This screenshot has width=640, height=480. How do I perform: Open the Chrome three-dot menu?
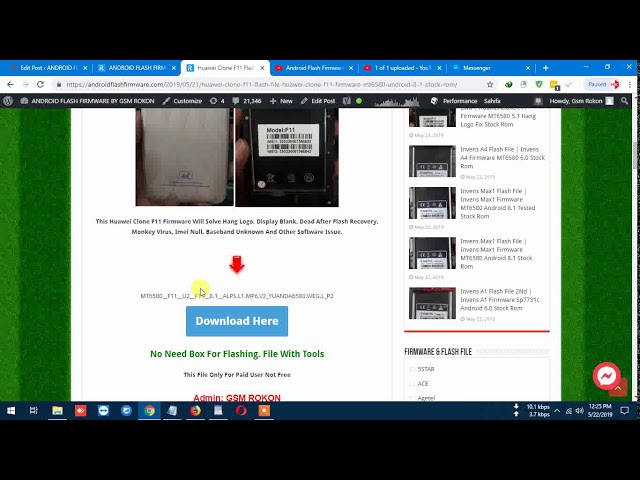[x=630, y=84]
